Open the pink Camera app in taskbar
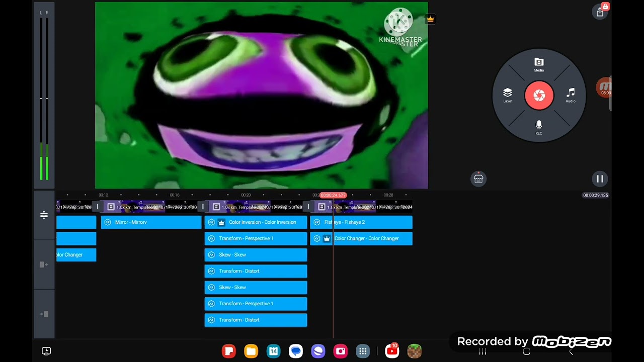This screenshot has width=644, height=362. click(x=341, y=351)
